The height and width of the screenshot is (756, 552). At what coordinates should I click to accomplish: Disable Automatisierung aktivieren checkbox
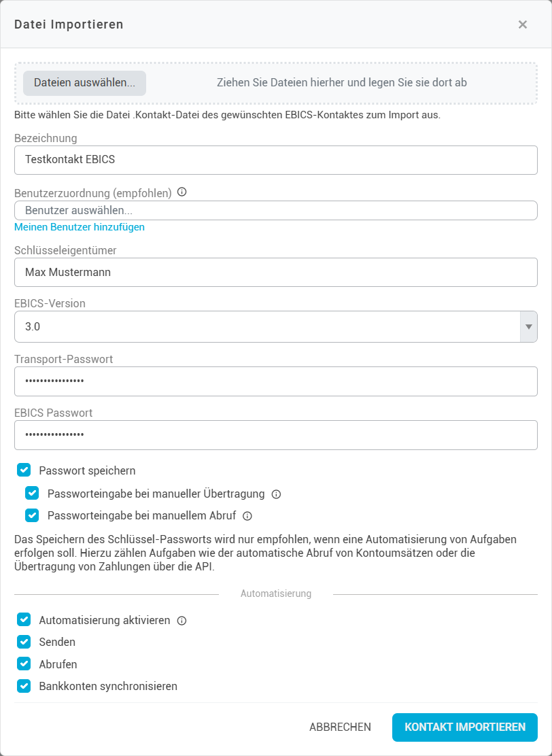coord(24,620)
